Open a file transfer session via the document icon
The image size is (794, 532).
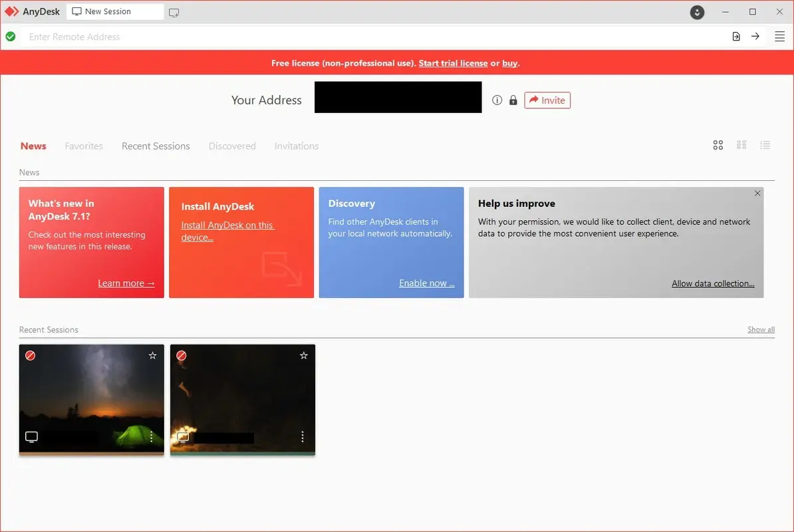click(736, 37)
